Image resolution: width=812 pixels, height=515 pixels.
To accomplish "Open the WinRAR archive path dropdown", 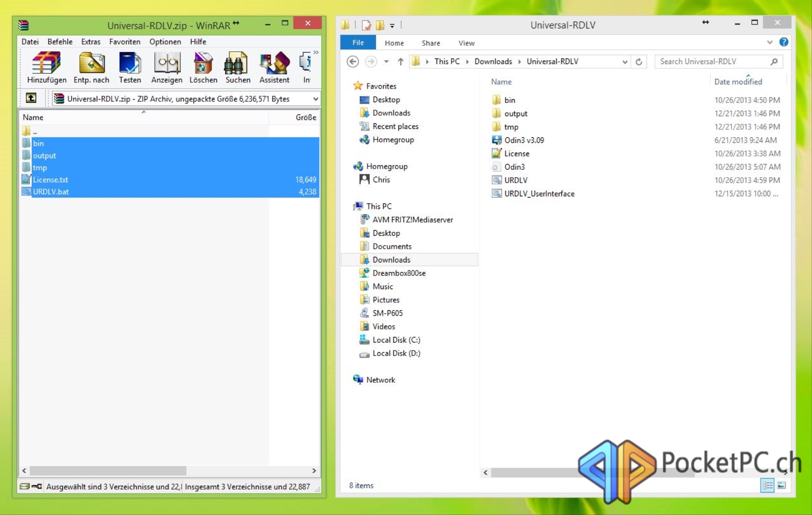I will (x=315, y=99).
